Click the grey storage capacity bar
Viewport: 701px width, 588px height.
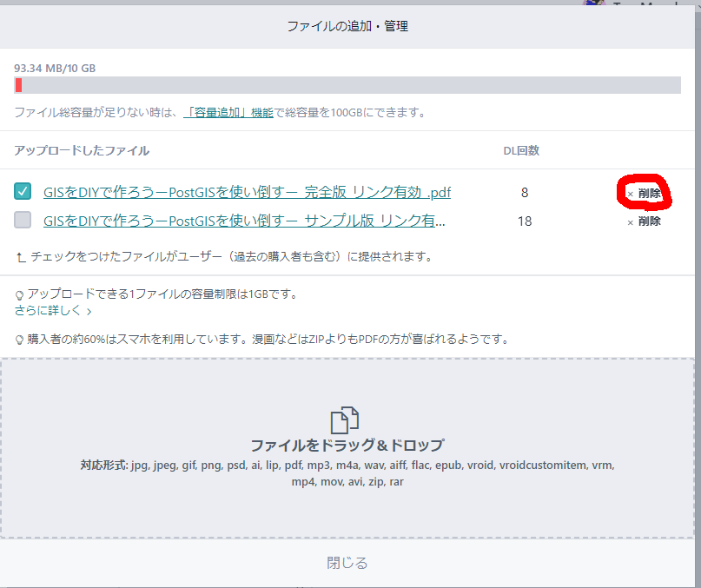tap(347, 85)
